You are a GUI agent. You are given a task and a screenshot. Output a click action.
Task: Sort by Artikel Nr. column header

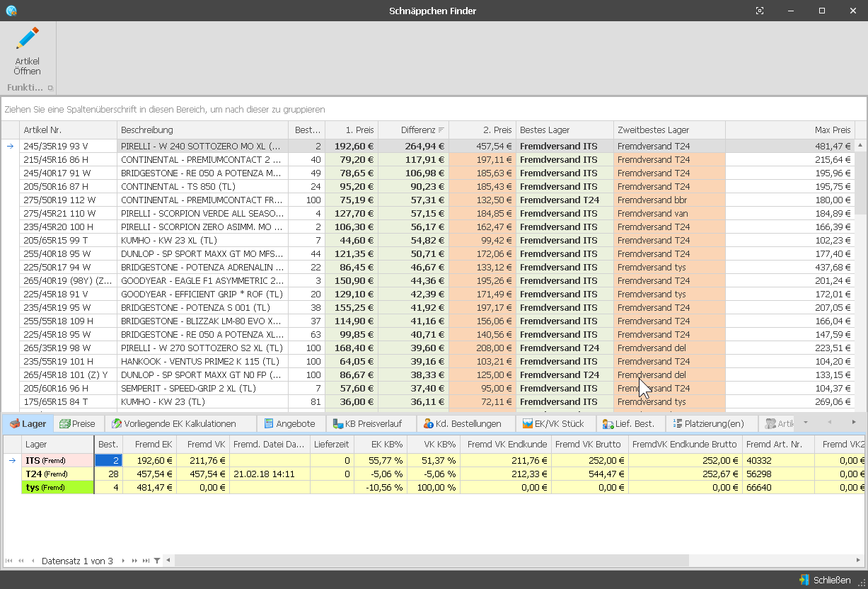tap(68, 130)
